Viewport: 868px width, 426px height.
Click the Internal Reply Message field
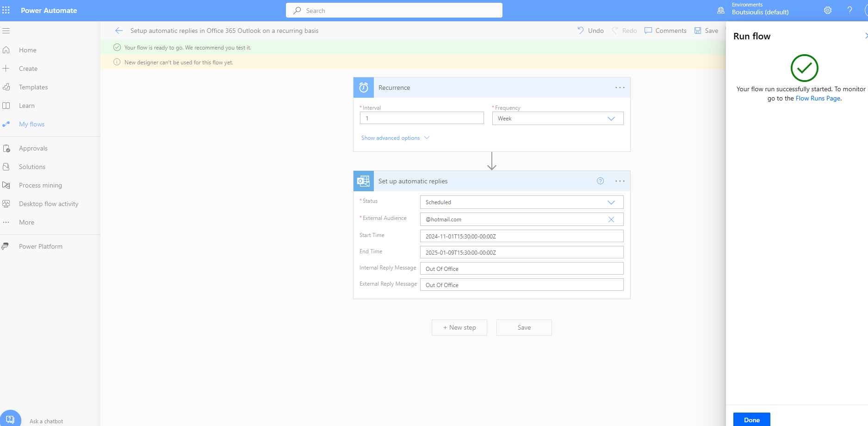(x=521, y=269)
